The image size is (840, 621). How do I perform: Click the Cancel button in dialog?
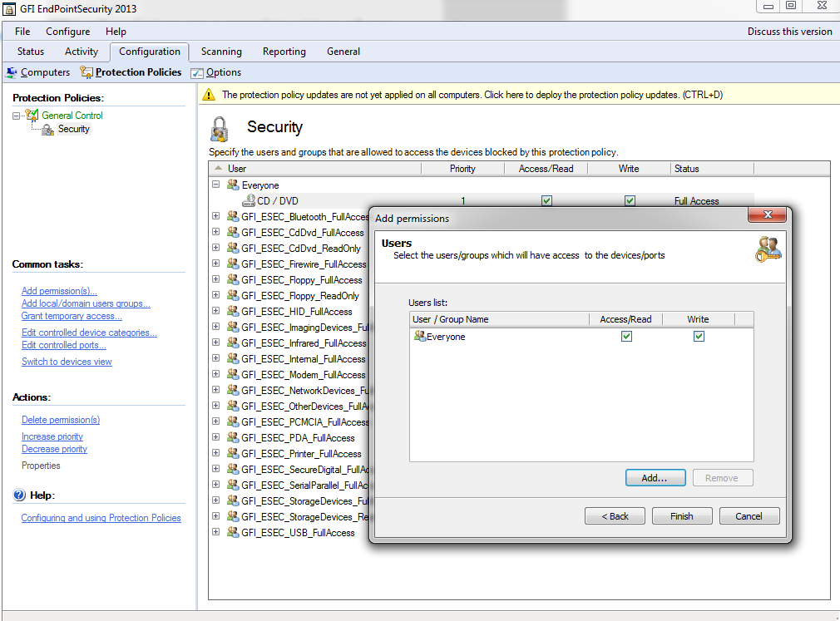(x=749, y=516)
